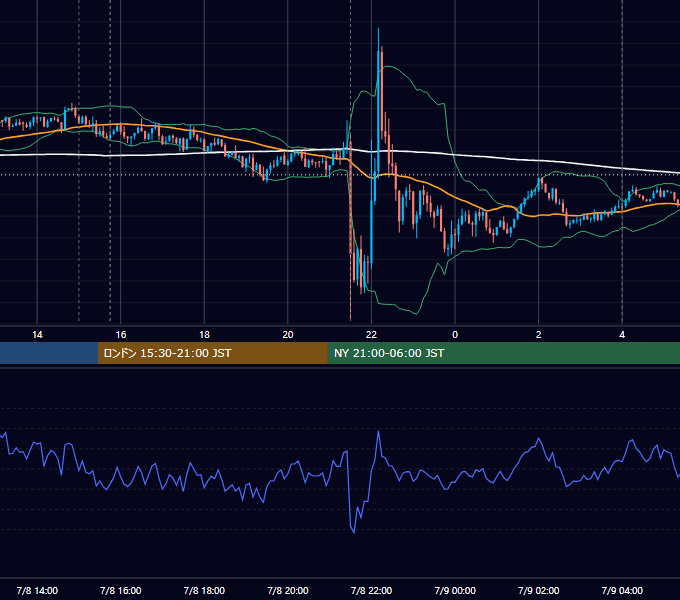Image resolution: width=680 pixels, height=600 pixels.
Task: Click the 7/9 04:00 label on oscillator axis
Action: 622,590
